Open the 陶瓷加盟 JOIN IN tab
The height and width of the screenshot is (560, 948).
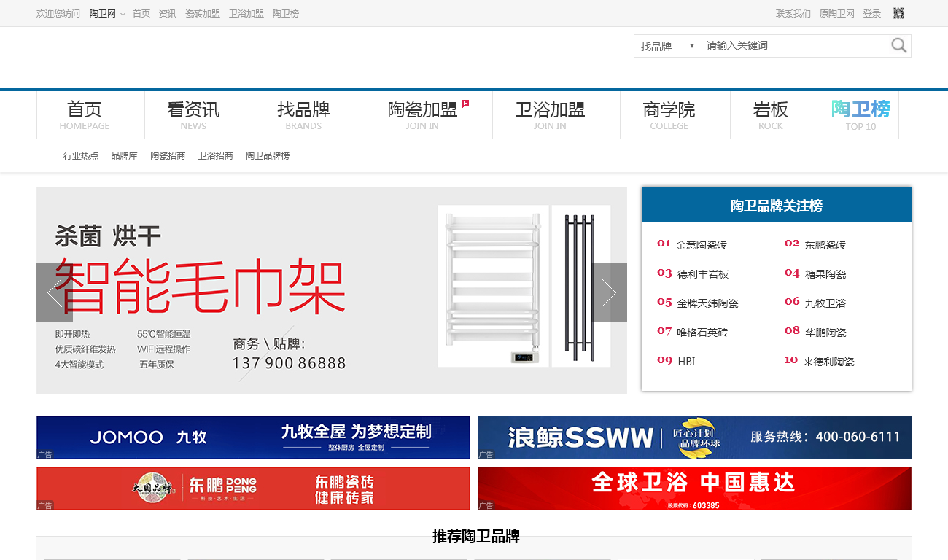[429, 115]
